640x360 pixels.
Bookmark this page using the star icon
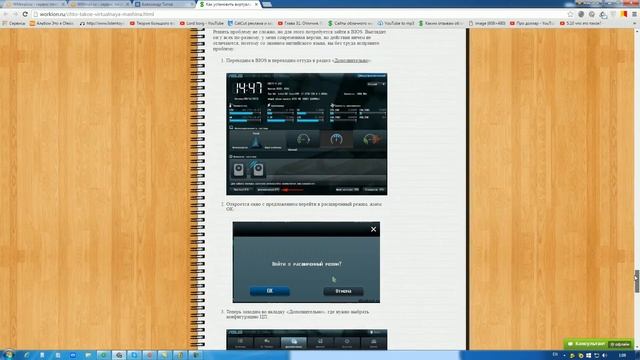point(570,14)
